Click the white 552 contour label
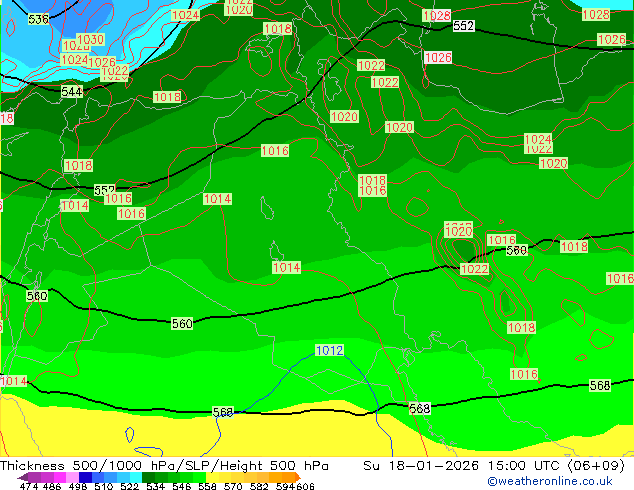The height and width of the screenshot is (490, 634). pyautogui.click(x=463, y=26)
